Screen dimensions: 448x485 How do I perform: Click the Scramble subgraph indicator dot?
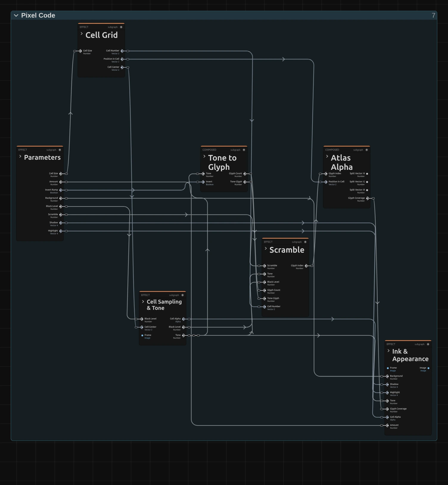coord(305,242)
